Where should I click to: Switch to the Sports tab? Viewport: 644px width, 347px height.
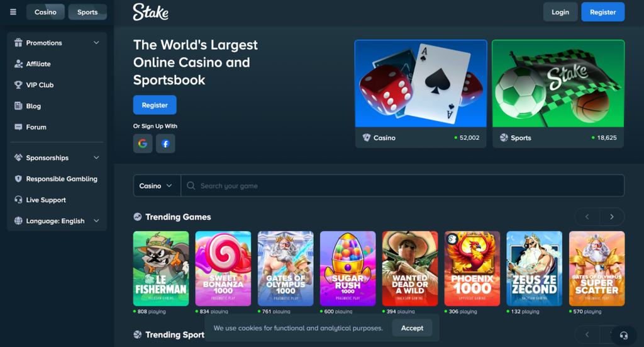point(87,12)
